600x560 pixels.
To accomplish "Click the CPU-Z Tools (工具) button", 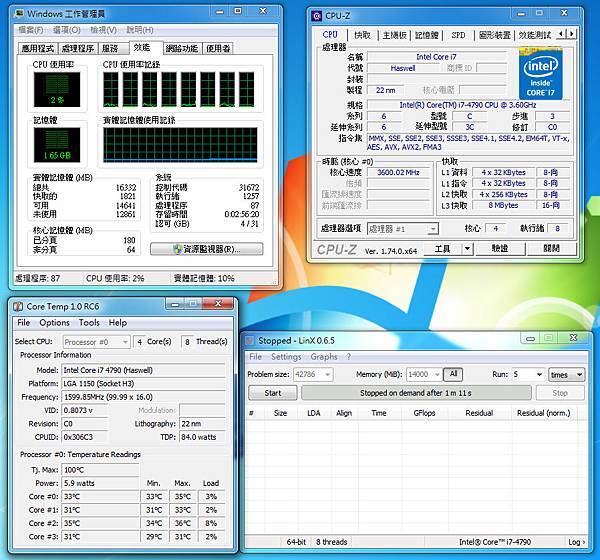I will (x=443, y=249).
